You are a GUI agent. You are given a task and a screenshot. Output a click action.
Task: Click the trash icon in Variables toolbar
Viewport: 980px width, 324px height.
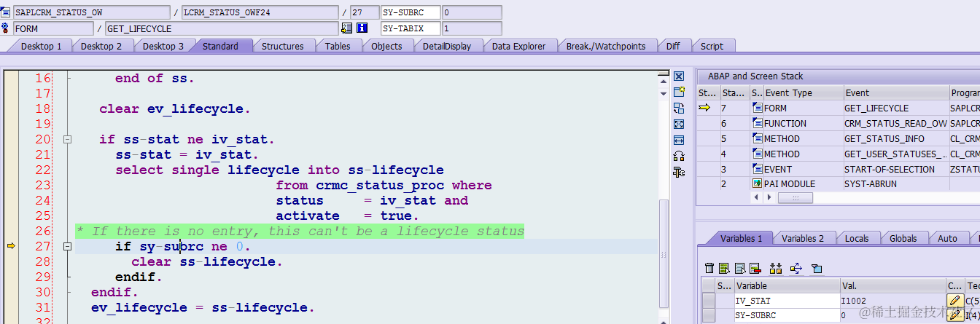pyautogui.click(x=709, y=269)
